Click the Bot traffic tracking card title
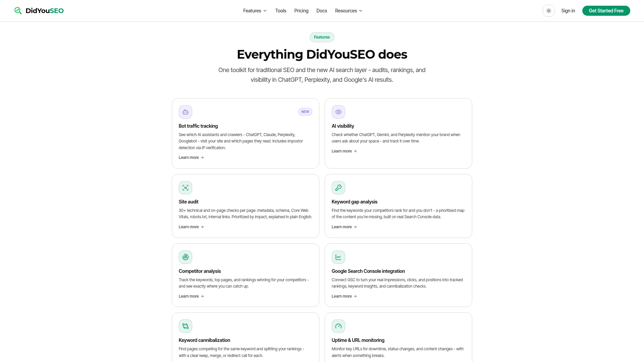The height and width of the screenshot is (362, 644). tap(198, 126)
